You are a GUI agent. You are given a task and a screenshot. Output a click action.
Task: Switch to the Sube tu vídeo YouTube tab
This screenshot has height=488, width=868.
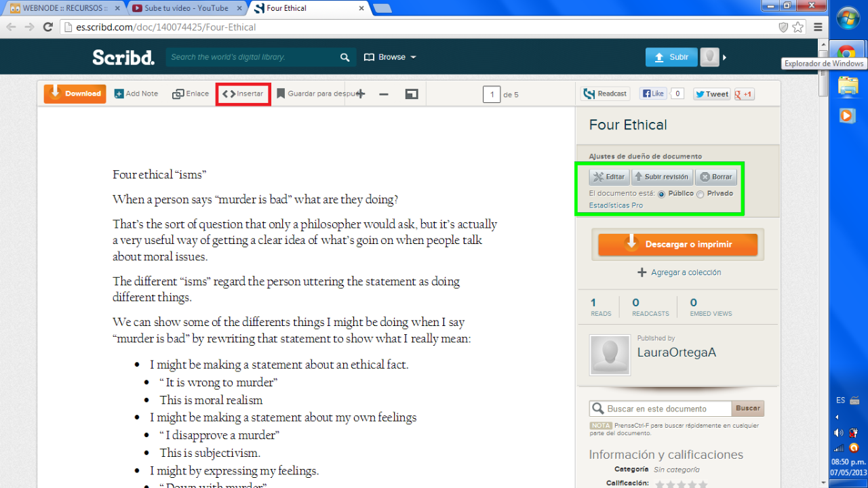tap(189, 8)
